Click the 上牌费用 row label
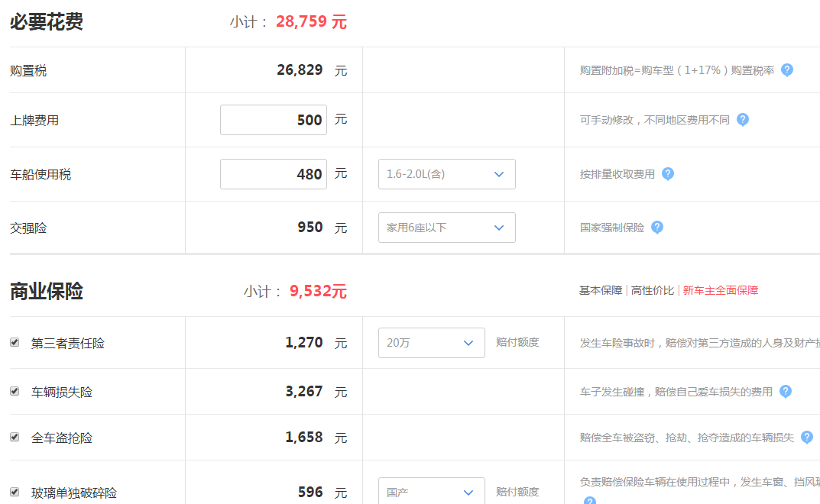The width and height of the screenshot is (820, 504). tap(34, 120)
